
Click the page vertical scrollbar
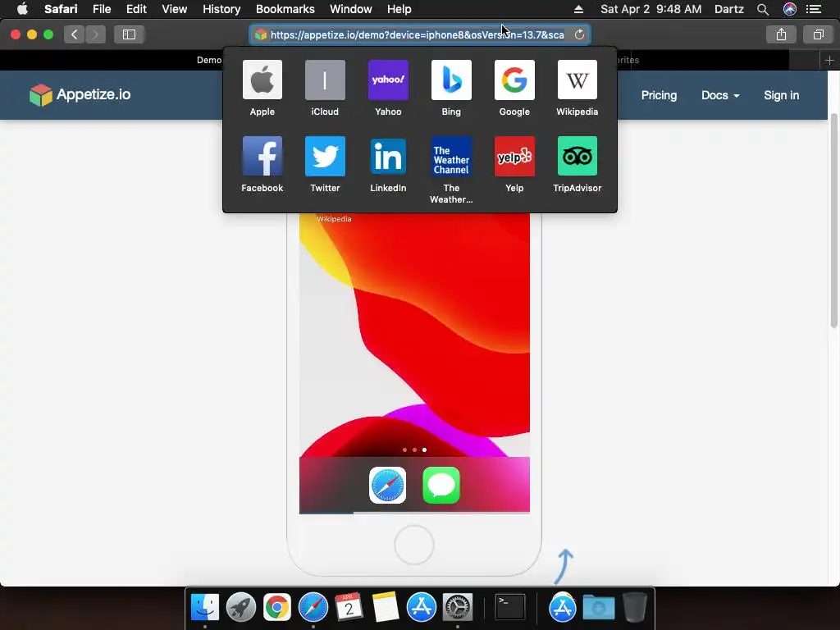833,220
